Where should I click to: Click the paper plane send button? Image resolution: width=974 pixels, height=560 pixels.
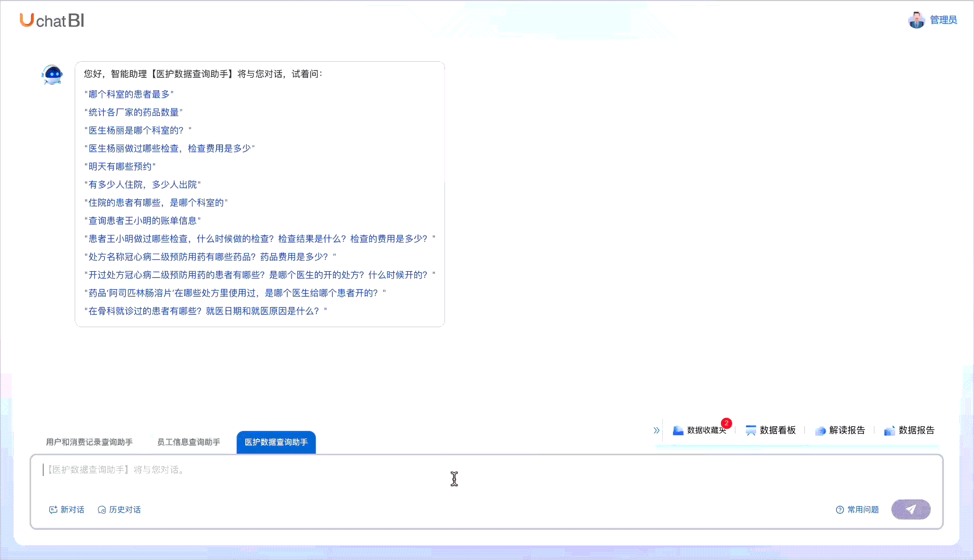(910, 510)
